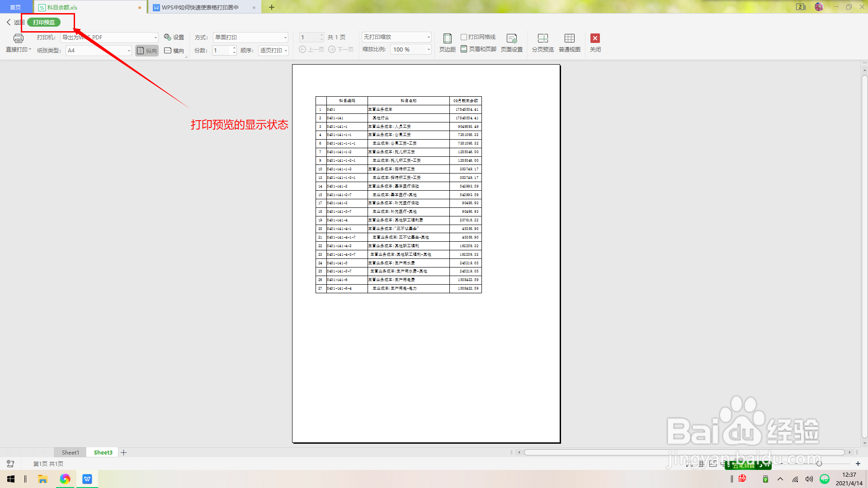
Task: Select landscape (横向) orientation
Action: (x=174, y=51)
